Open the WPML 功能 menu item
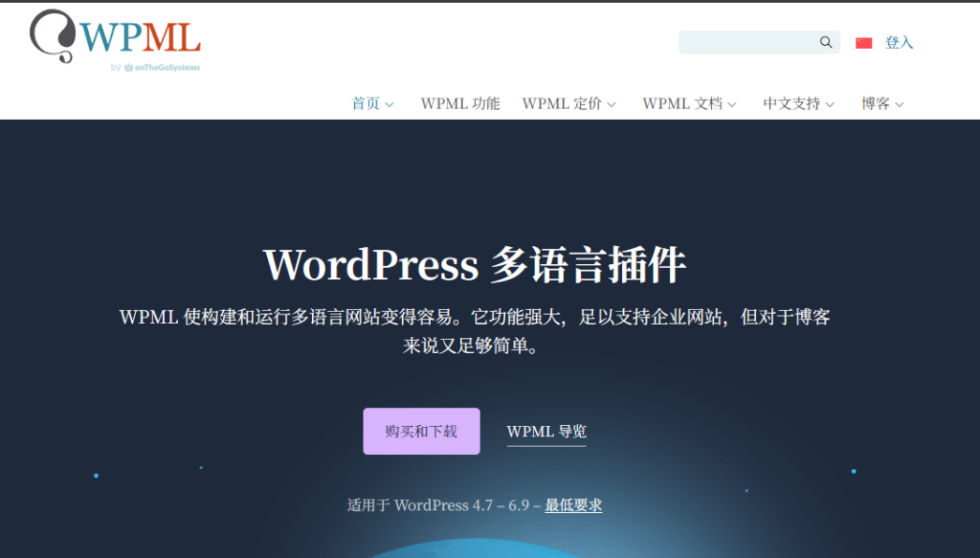Viewport: 980px width, 558px height. (459, 103)
